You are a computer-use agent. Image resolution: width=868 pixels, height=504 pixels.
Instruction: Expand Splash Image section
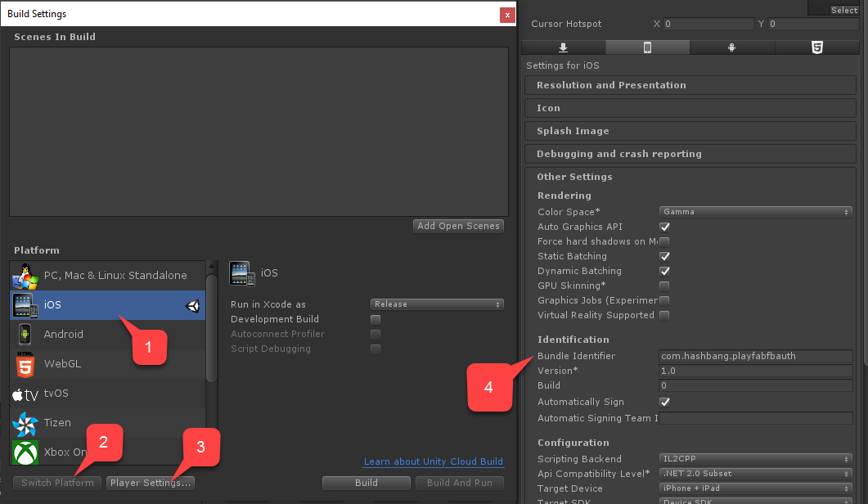[690, 131]
